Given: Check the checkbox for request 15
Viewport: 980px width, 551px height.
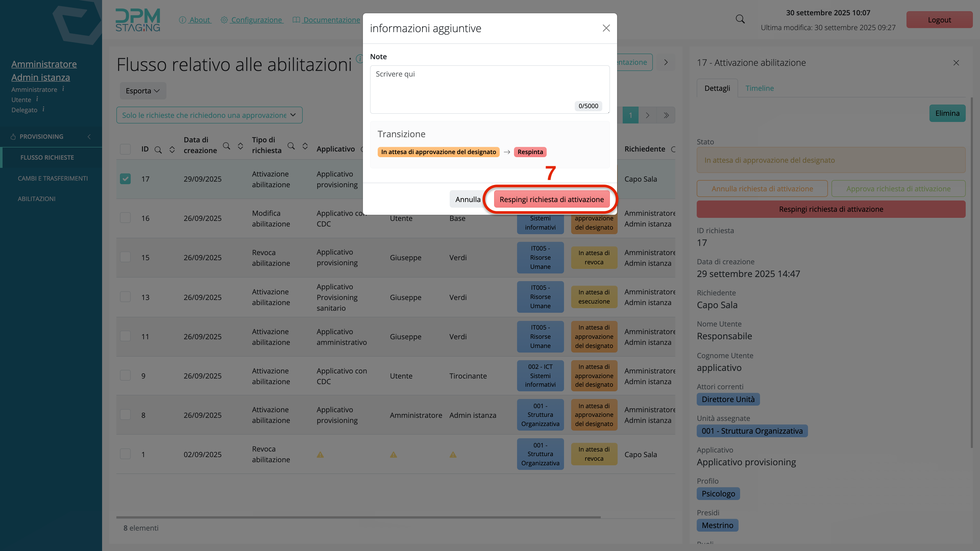Looking at the screenshot, I should click(125, 257).
